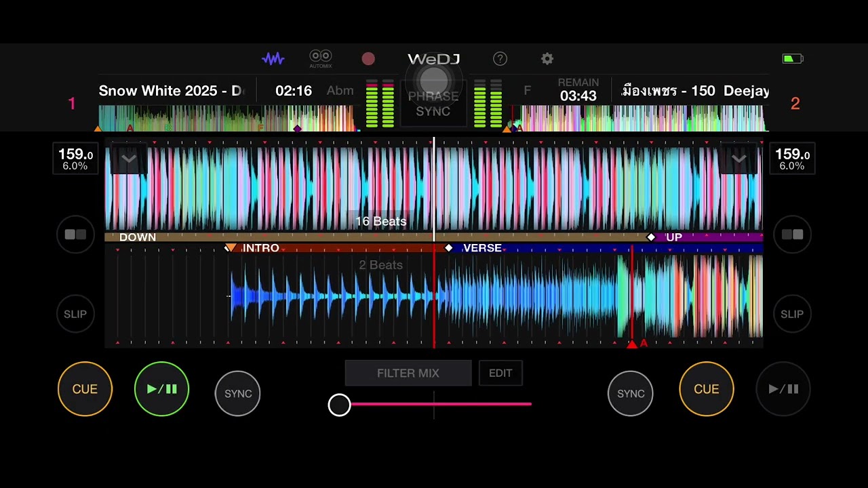Toggle SYNC on deck 2
The height and width of the screenshot is (488, 868).
click(631, 393)
